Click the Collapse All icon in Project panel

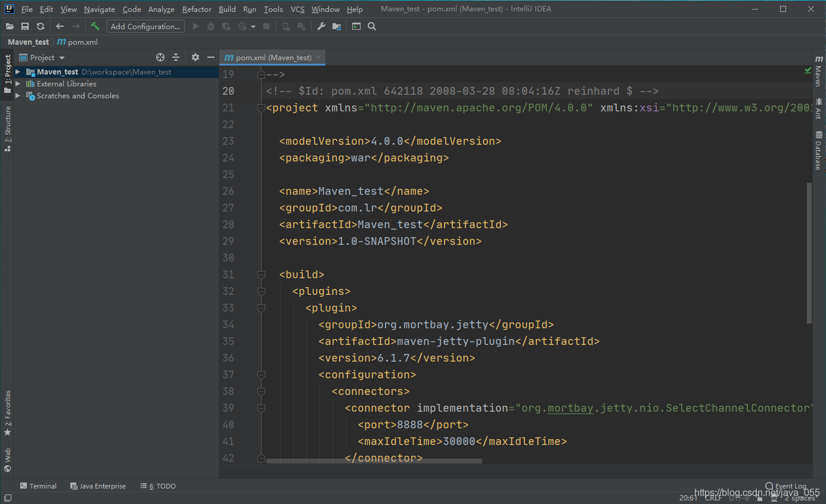point(176,57)
